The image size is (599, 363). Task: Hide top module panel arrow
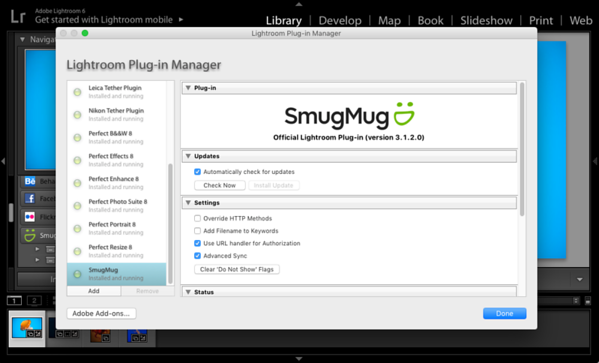(x=299, y=4)
